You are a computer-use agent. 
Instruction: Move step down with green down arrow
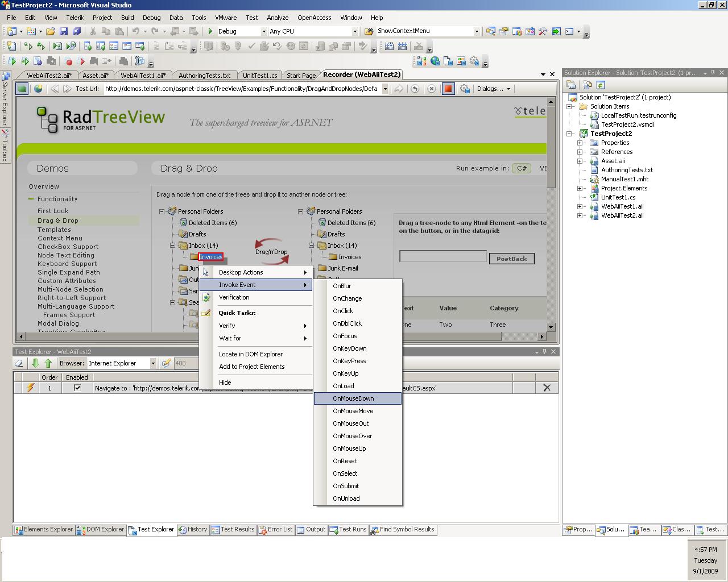click(35, 363)
